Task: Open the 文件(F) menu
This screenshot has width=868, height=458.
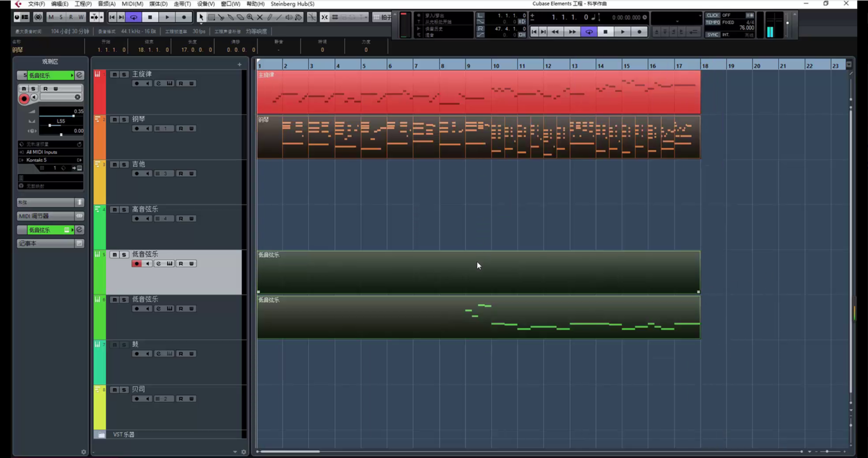Action: coord(37,4)
